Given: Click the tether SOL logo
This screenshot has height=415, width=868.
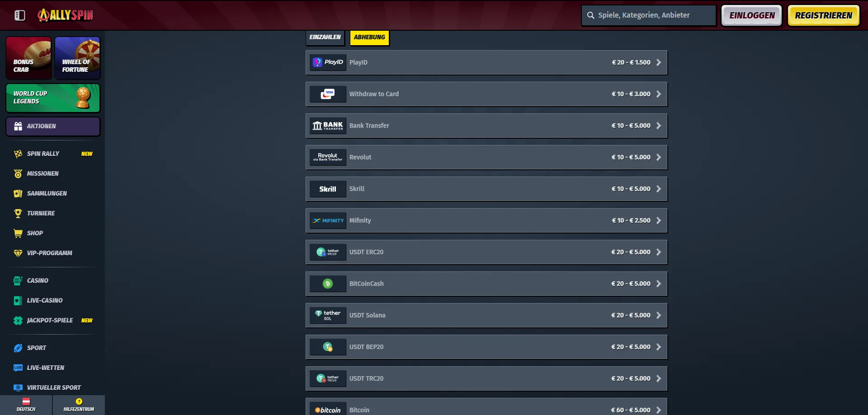Looking at the screenshot, I should click(x=328, y=315).
